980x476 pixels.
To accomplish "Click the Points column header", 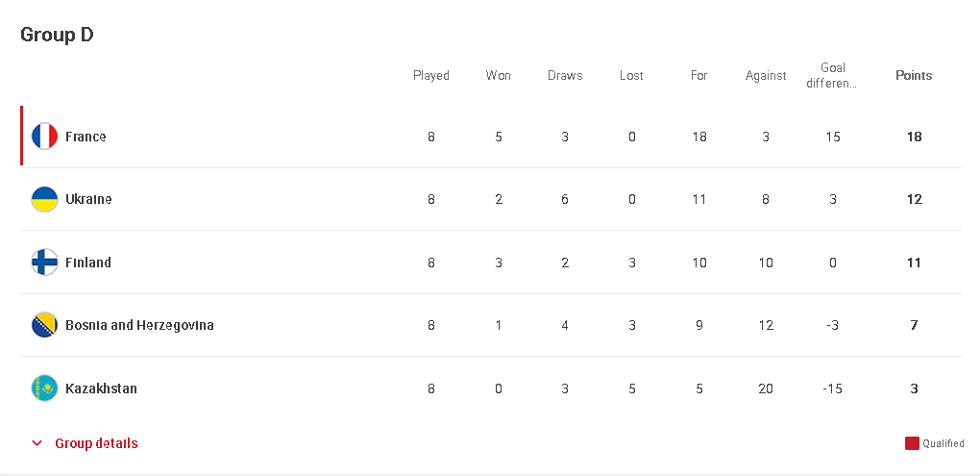I will tap(914, 75).
